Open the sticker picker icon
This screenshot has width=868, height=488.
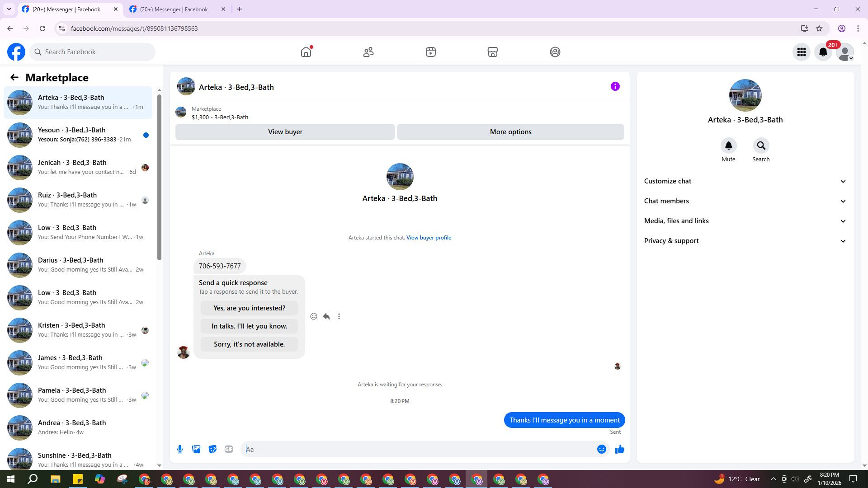(212, 449)
